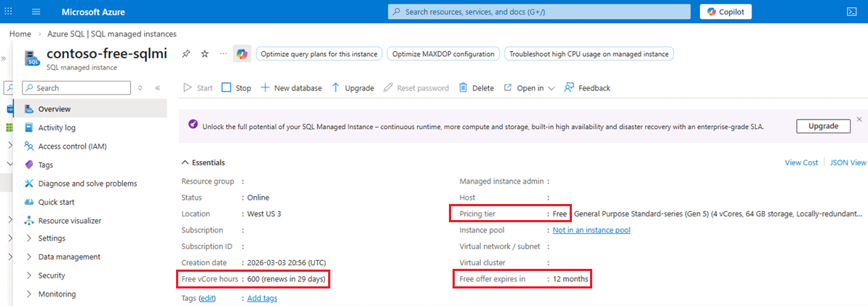Select Overview in the resource menu

[x=89, y=109]
